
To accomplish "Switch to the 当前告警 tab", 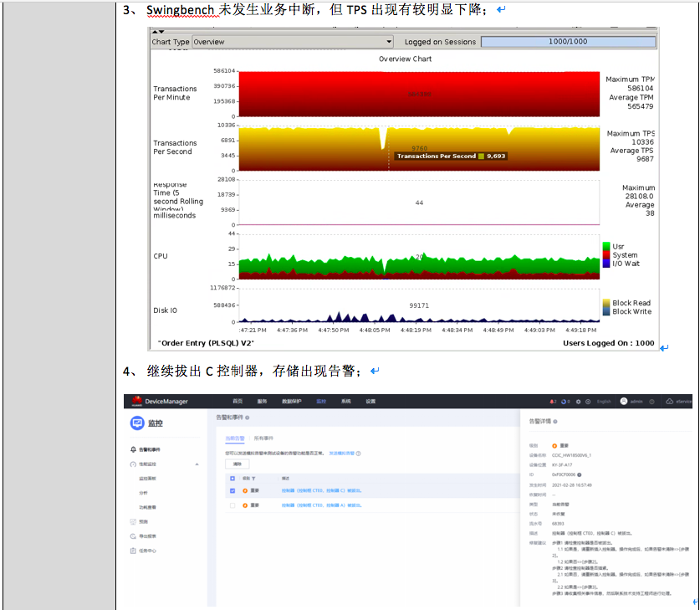I will (x=235, y=438).
